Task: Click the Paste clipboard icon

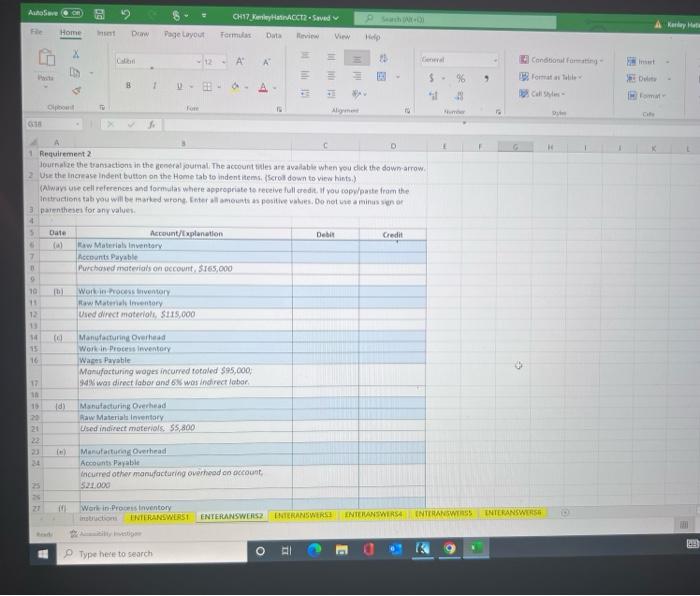Action: pos(46,58)
